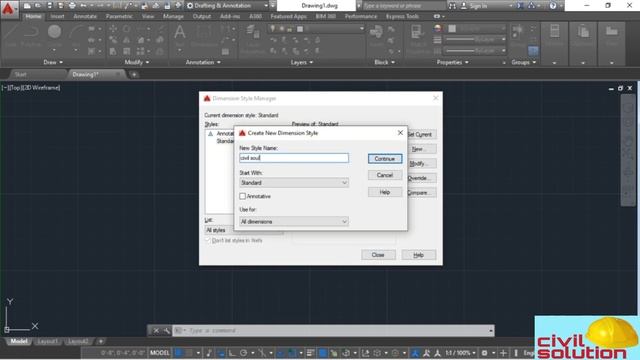
Task: Toggle Ortho mode in status bar
Action: coord(232,353)
